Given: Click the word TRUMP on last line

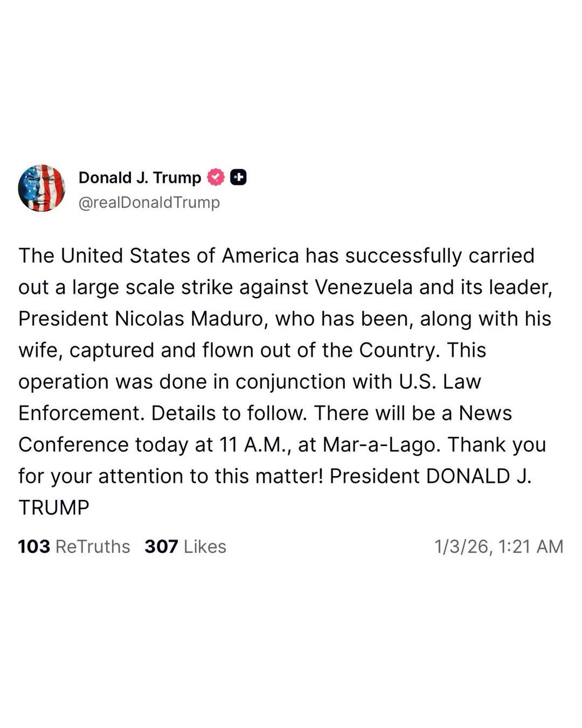Looking at the screenshot, I should (x=54, y=508).
